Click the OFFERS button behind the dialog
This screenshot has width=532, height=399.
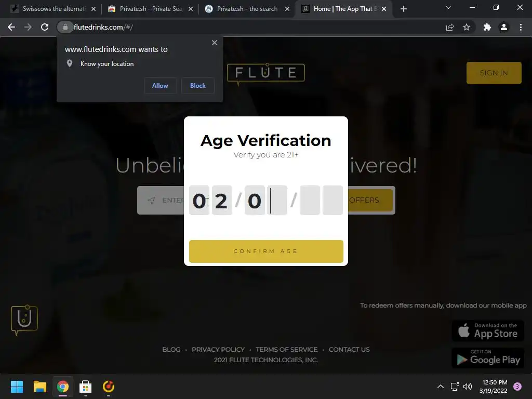(370, 200)
